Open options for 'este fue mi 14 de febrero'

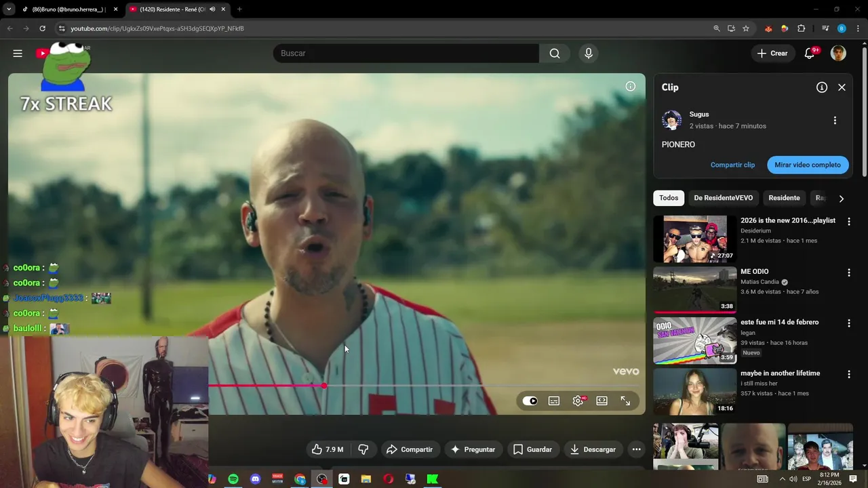(848, 323)
